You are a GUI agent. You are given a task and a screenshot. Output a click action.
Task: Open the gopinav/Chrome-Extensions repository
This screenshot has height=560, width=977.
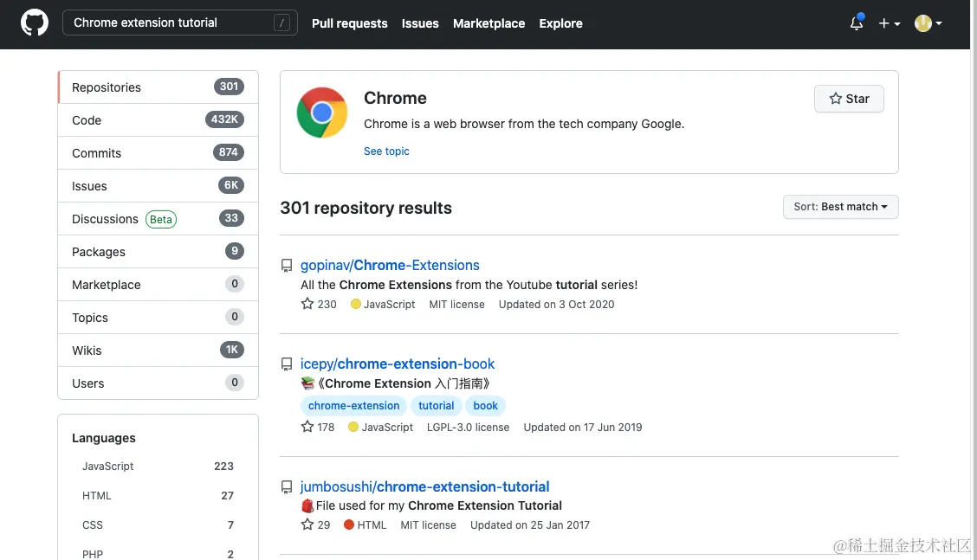pyautogui.click(x=390, y=266)
